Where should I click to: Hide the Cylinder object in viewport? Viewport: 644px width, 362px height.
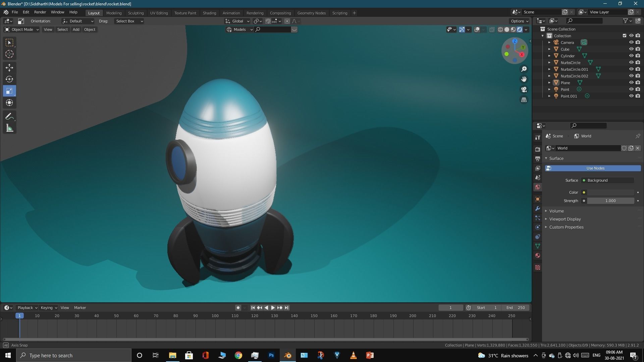[631, 56]
